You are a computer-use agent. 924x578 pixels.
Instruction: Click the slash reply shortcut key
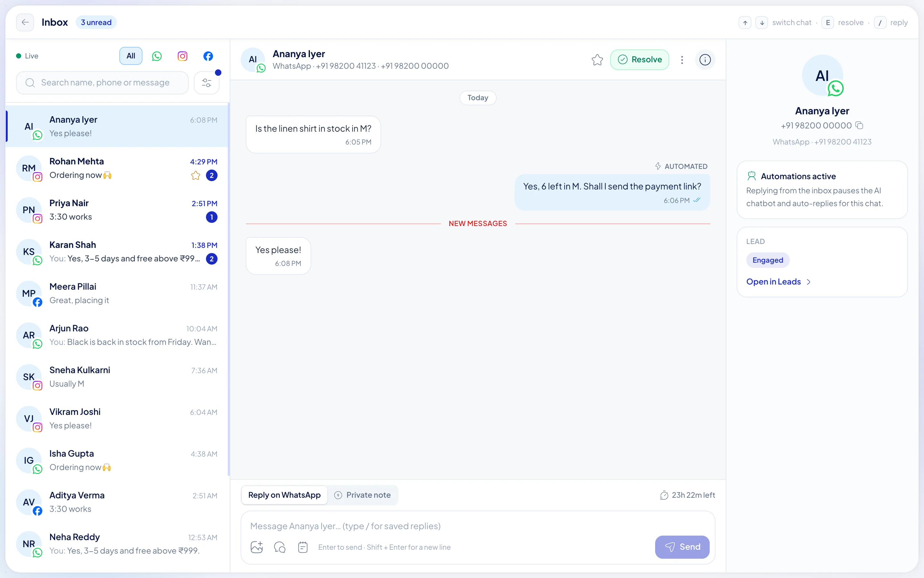(x=880, y=22)
